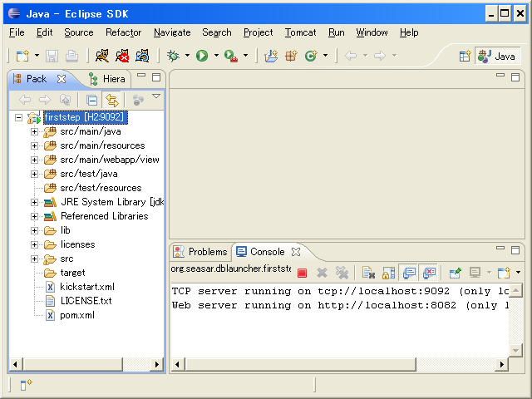
Task: Toggle show console on standard output change
Action: click(x=409, y=272)
